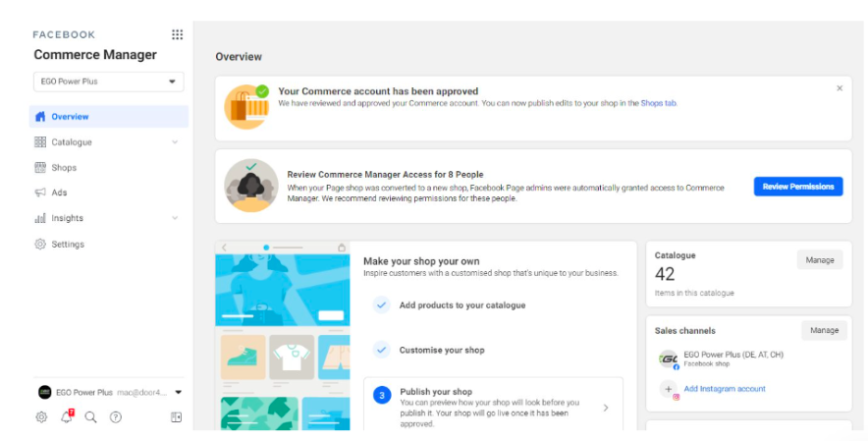Follow the 'Shops tab' link

pos(658,103)
